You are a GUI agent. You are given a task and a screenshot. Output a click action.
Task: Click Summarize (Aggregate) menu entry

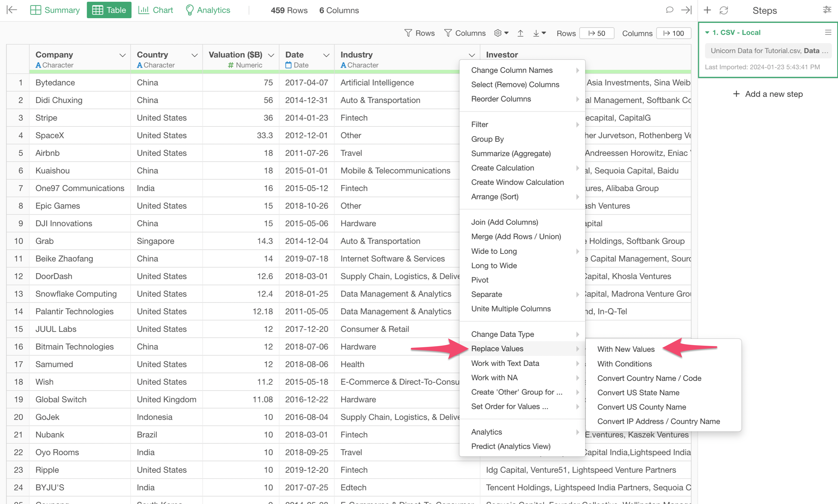[x=511, y=153]
